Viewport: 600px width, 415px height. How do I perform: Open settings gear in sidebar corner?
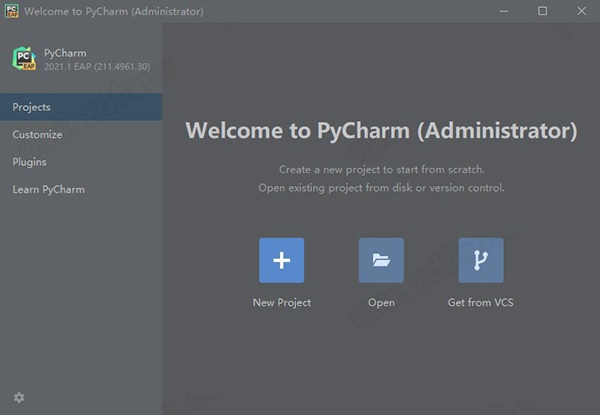coord(19,397)
